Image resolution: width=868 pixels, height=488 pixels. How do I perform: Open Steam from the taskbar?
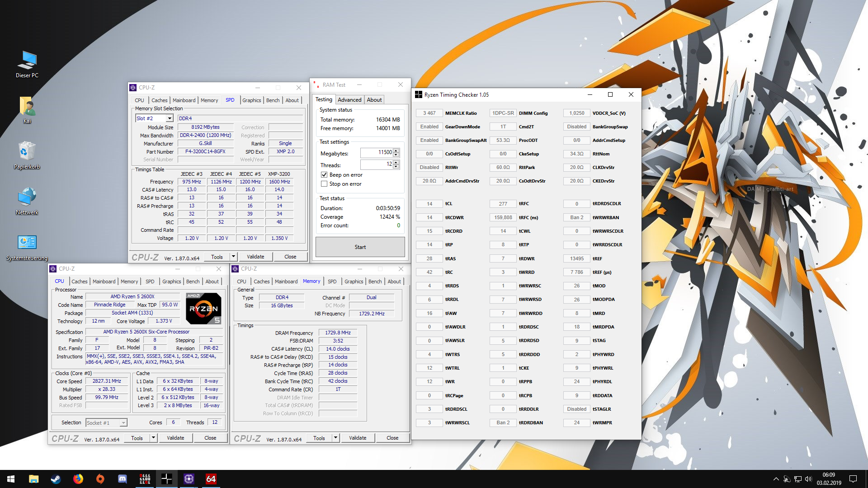pos(56,479)
